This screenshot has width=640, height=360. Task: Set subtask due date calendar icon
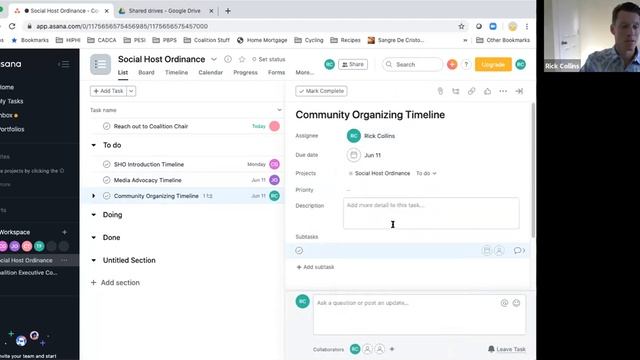tap(486, 251)
